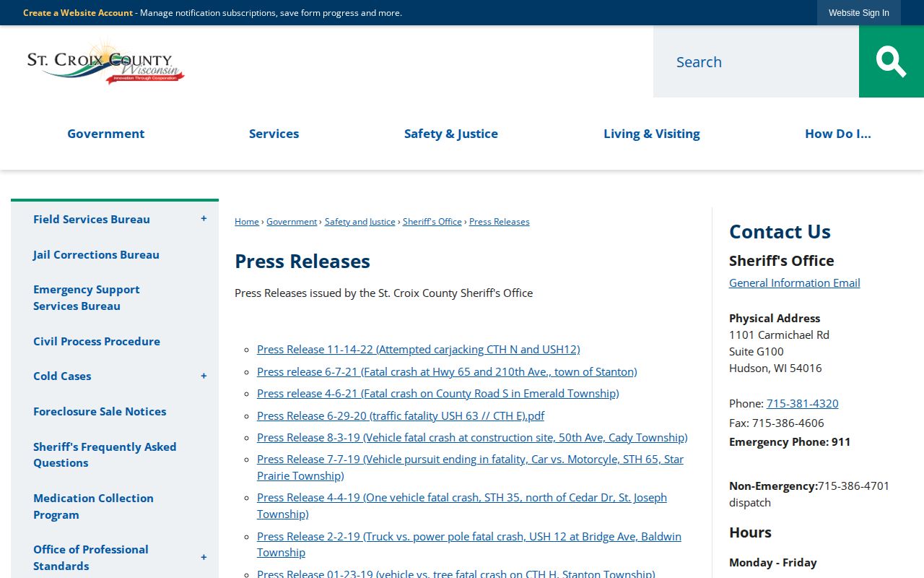Viewport: 924px width, 578px height.
Task: Click General Information Email link
Action: click(795, 283)
